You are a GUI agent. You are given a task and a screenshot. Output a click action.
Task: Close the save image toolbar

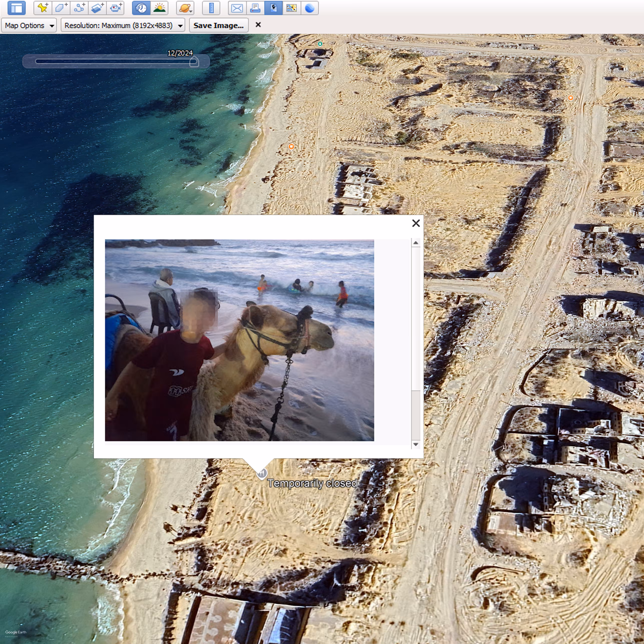tap(258, 25)
